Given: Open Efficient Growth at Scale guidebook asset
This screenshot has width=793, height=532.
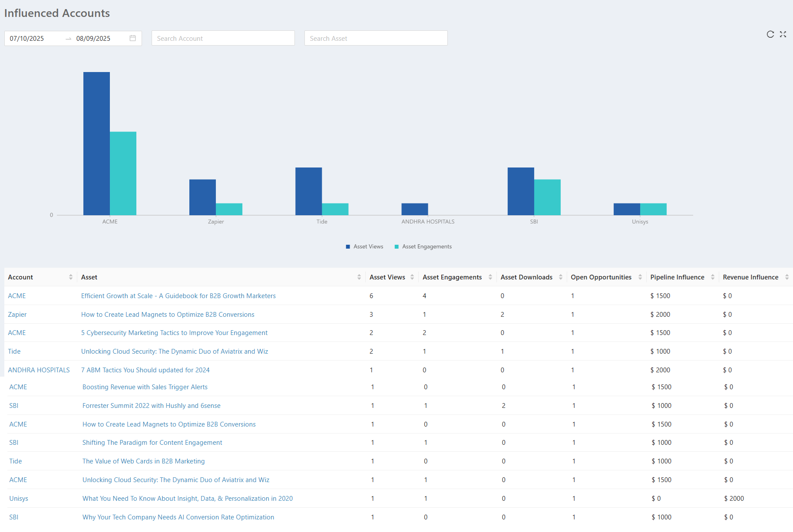Looking at the screenshot, I should [x=178, y=296].
